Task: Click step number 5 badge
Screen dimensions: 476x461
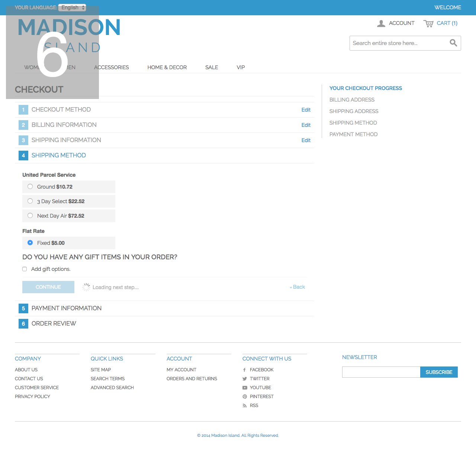Action: click(23, 308)
